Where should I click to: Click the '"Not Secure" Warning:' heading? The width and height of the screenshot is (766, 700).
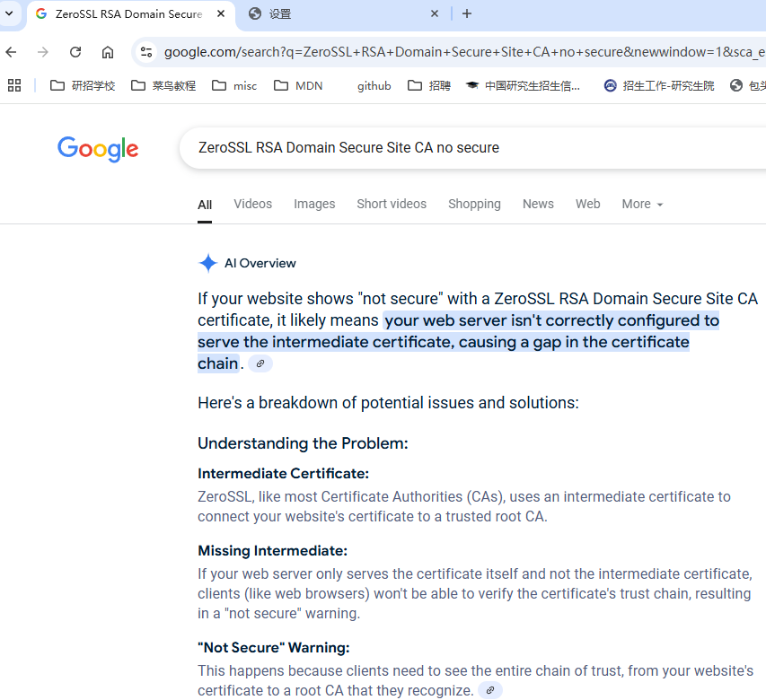coord(274,647)
